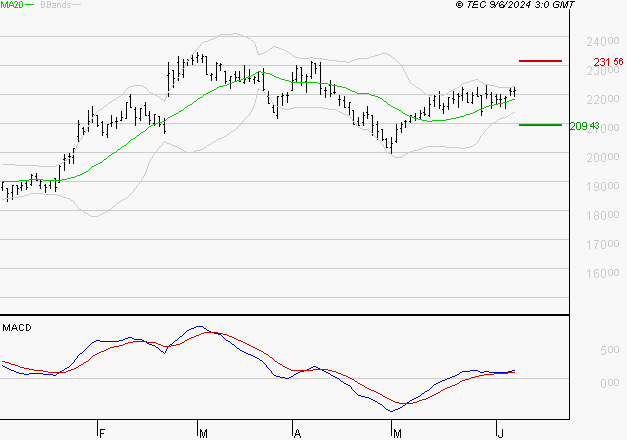The image size is (627, 440).
Task: Click the TEC 9/6/2024 copyright text
Action: [x=515, y=5]
